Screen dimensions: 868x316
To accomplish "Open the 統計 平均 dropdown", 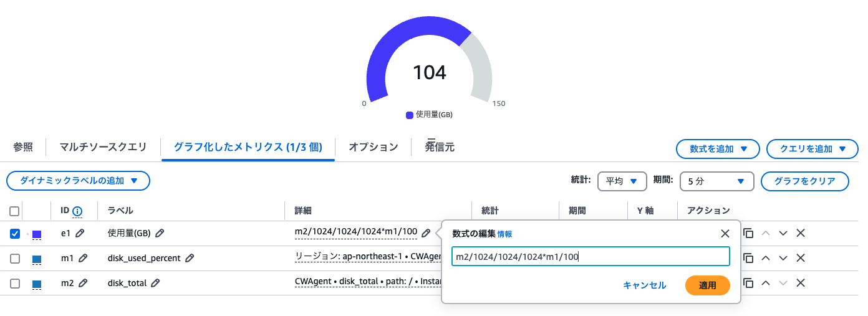I will pyautogui.click(x=622, y=181).
